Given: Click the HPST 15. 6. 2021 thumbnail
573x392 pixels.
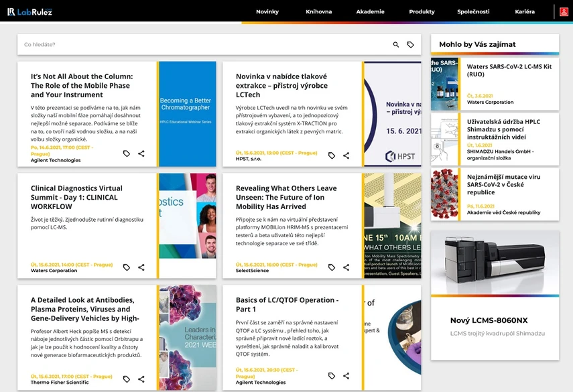Looking at the screenshot, I should point(393,114).
